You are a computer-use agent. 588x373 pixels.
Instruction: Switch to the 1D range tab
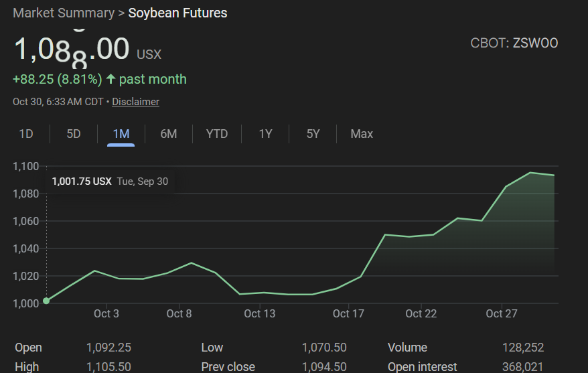coord(26,134)
